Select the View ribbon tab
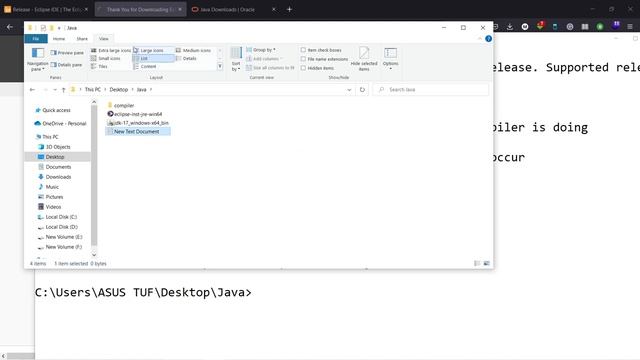This screenshot has width=640, height=360. (104, 39)
